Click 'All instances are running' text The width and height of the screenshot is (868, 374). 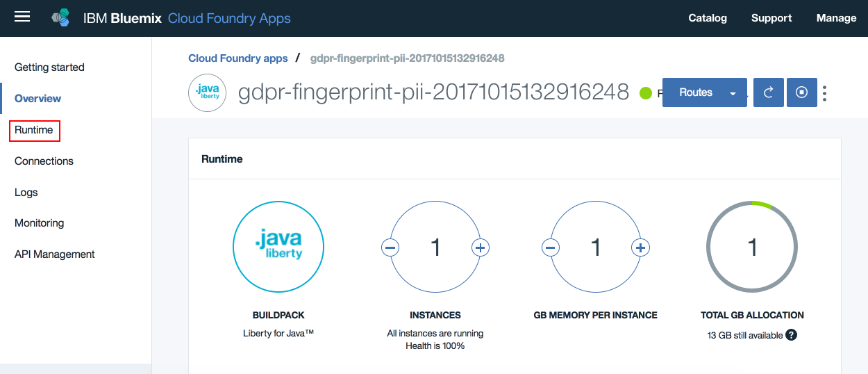click(435, 334)
